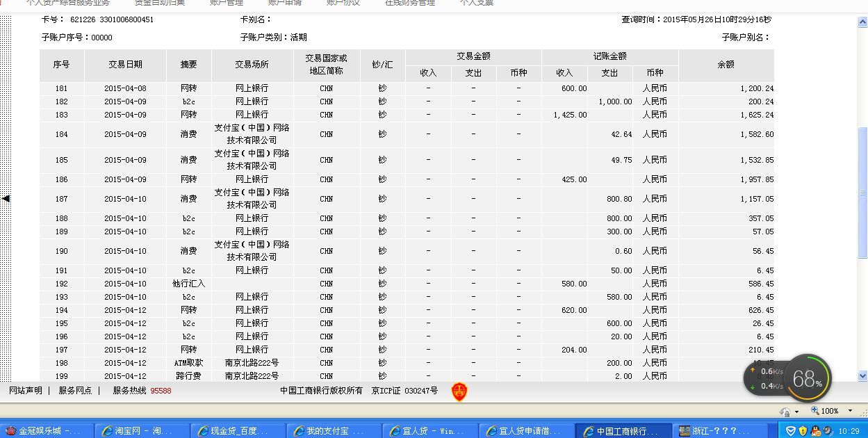This screenshot has width=868, height=438.
Task: Click the 跨行费 summary in row 199
Action: click(x=188, y=376)
